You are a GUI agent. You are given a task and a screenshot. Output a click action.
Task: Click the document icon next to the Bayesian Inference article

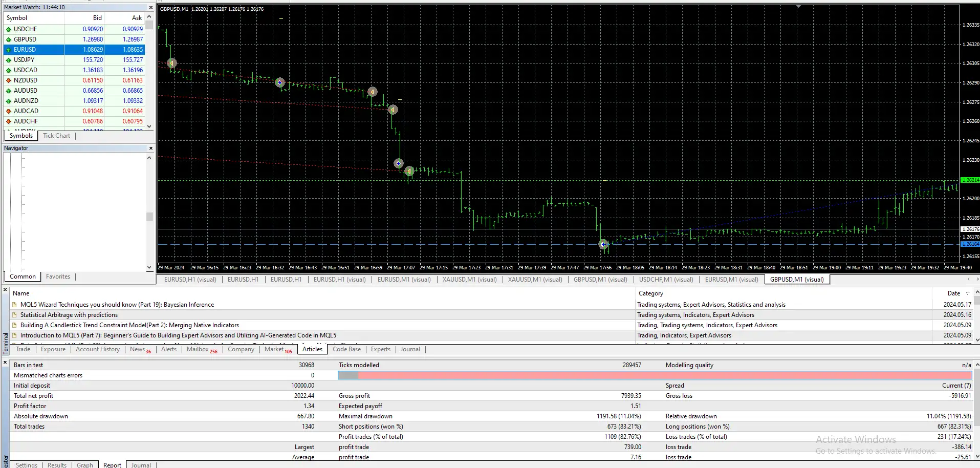[14, 305]
